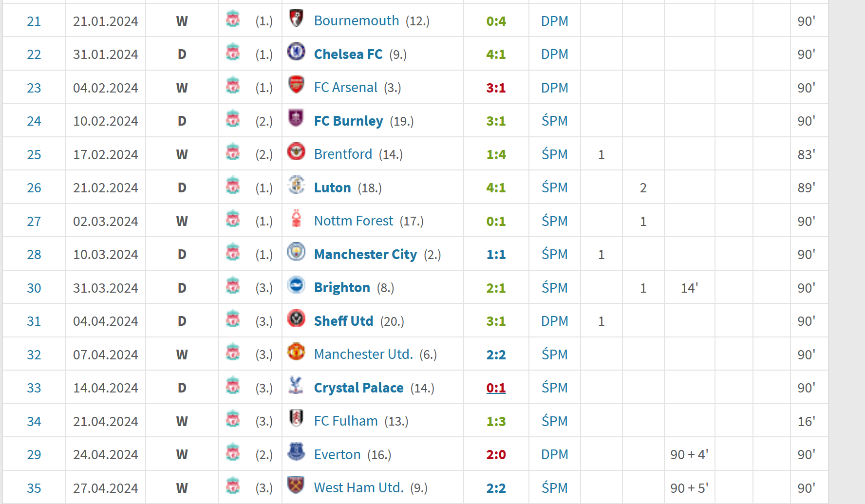Click the ŚPM position in Luton row

[555, 188]
